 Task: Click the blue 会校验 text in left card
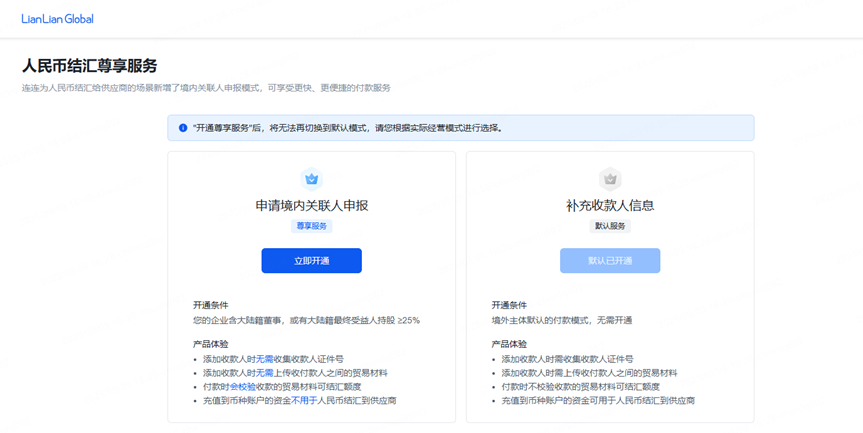(x=243, y=387)
